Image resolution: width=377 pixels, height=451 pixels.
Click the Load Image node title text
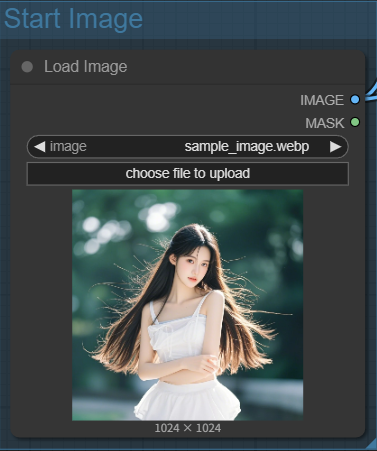click(86, 67)
